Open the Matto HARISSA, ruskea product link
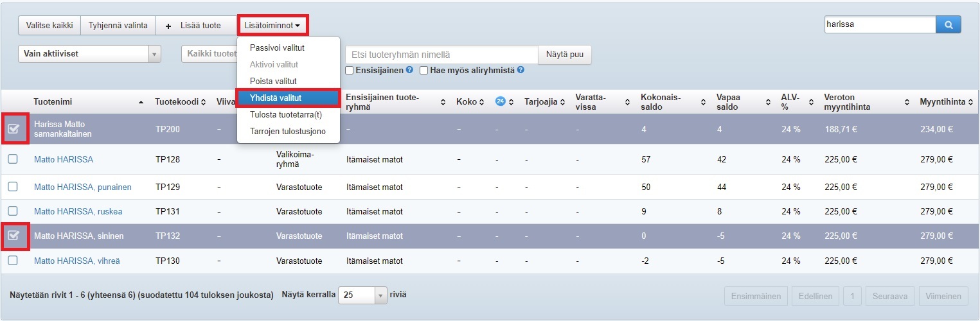 pyautogui.click(x=78, y=211)
